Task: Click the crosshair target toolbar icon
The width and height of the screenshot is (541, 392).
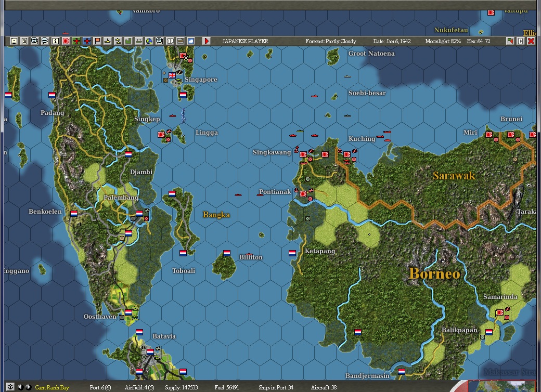Action: [159, 41]
